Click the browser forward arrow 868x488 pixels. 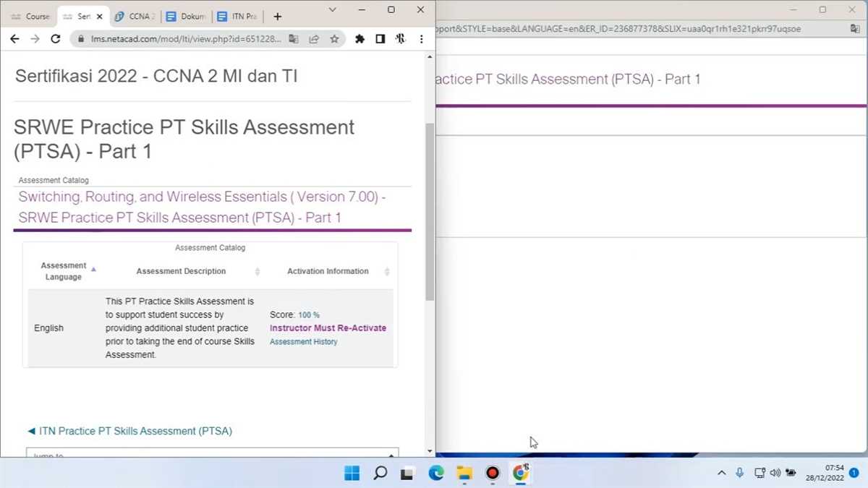coord(35,39)
